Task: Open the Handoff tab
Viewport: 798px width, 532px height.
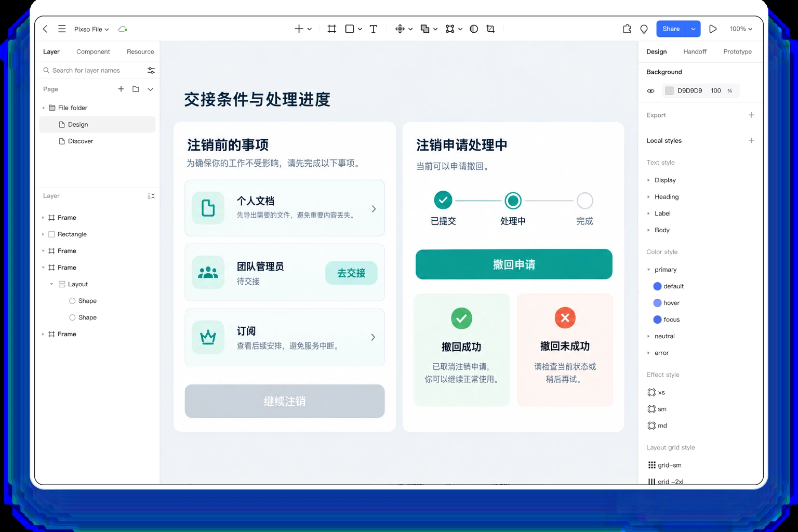Action: coord(695,51)
